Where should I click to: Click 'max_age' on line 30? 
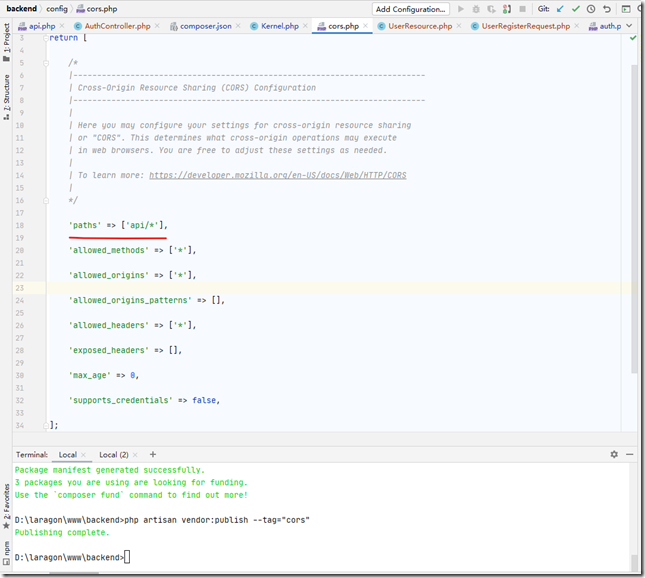coord(90,375)
